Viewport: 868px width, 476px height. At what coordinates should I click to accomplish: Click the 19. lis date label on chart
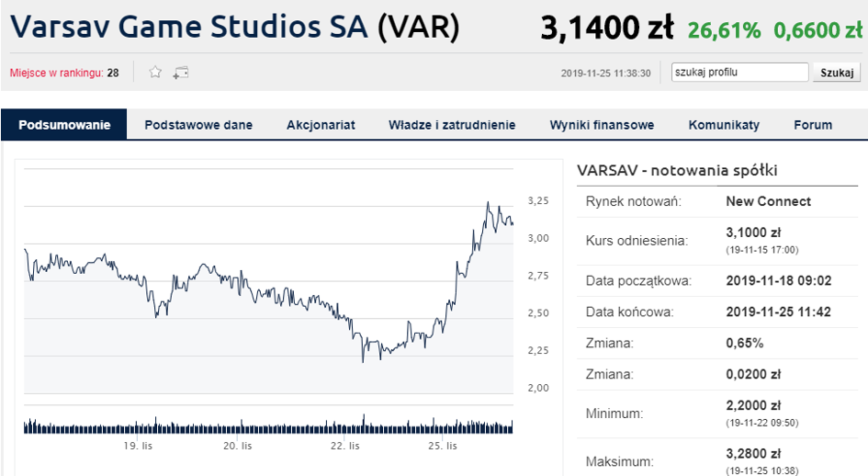coord(138,446)
